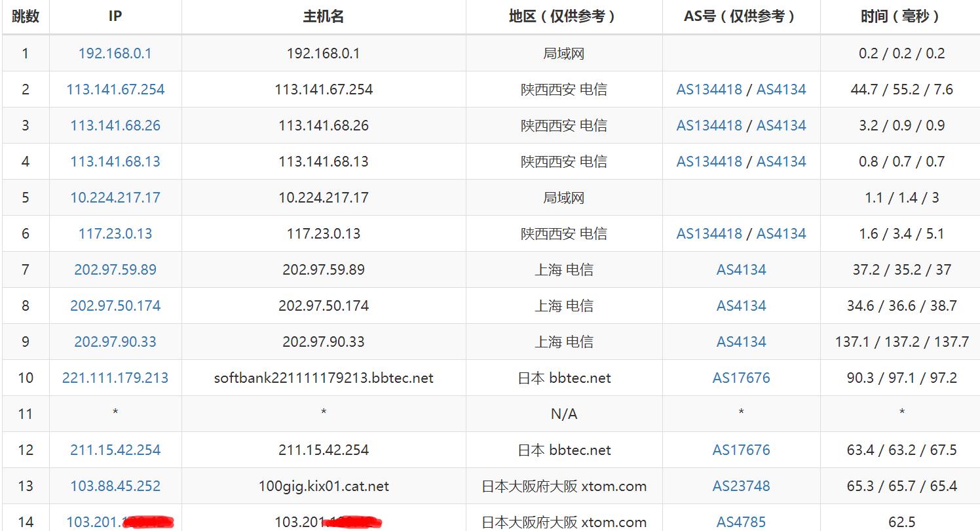Select the 103.88.45.252 link

pyautogui.click(x=115, y=486)
